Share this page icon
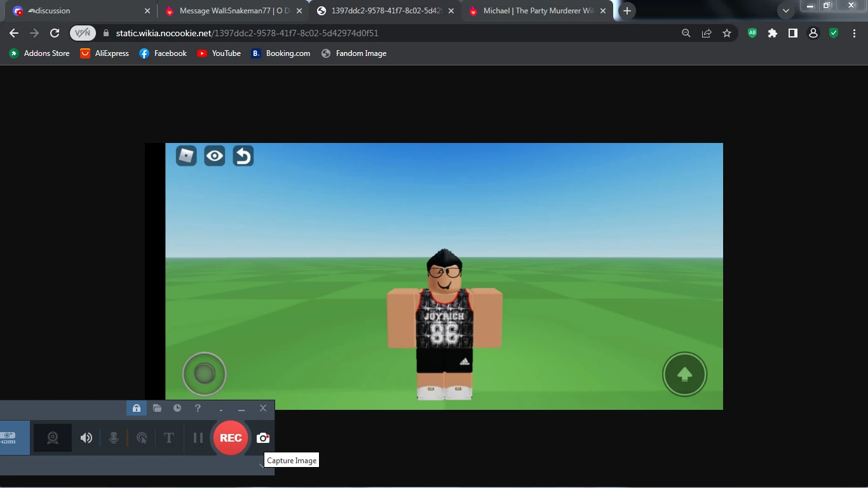Viewport: 868px width, 488px height. click(x=707, y=33)
